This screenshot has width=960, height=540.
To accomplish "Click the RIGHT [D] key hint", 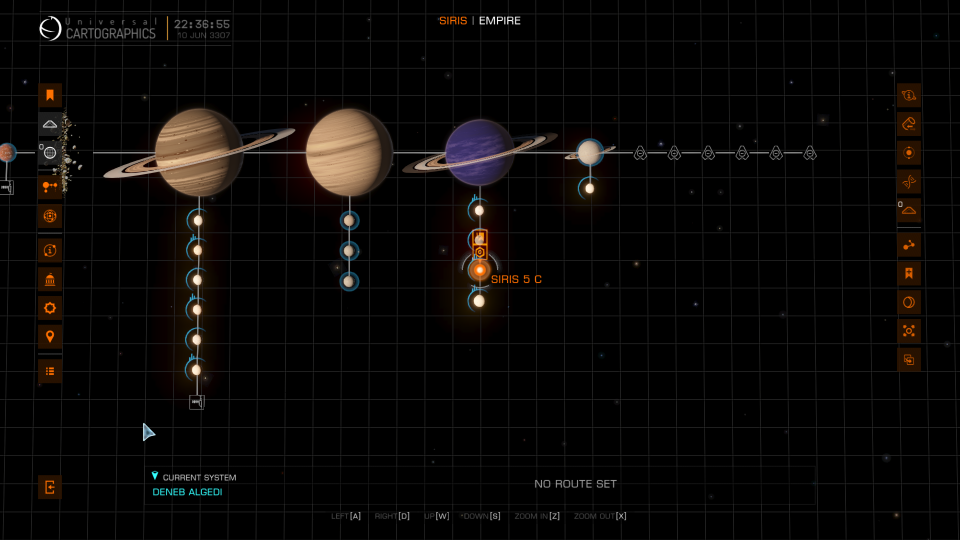I will (392, 516).
